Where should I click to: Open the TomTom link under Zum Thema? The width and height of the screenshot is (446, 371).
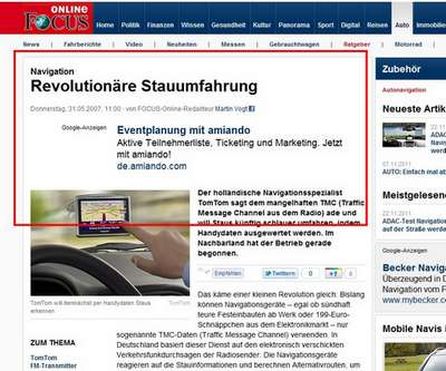click(44, 358)
